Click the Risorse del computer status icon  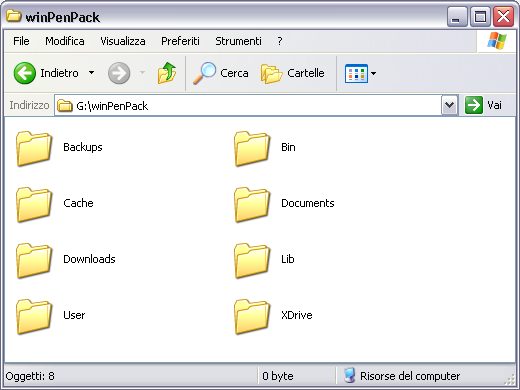(349, 375)
